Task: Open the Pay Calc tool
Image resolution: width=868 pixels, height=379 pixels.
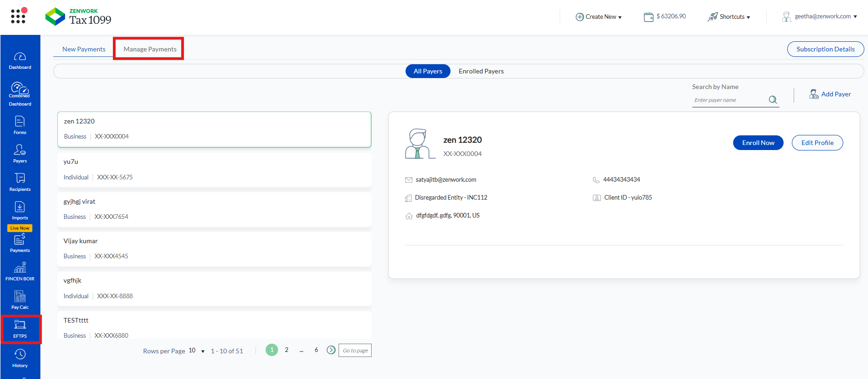Action: point(20,300)
